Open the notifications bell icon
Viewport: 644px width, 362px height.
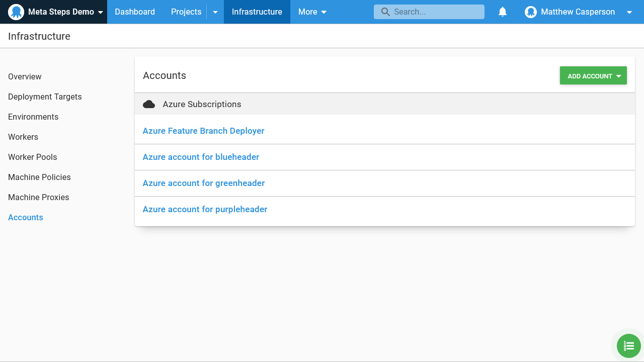point(502,12)
